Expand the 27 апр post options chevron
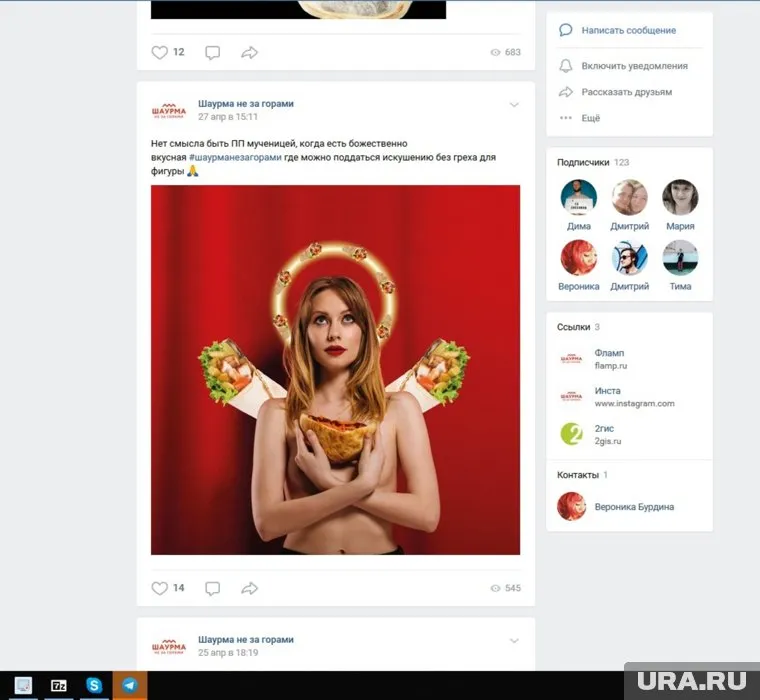 (514, 105)
